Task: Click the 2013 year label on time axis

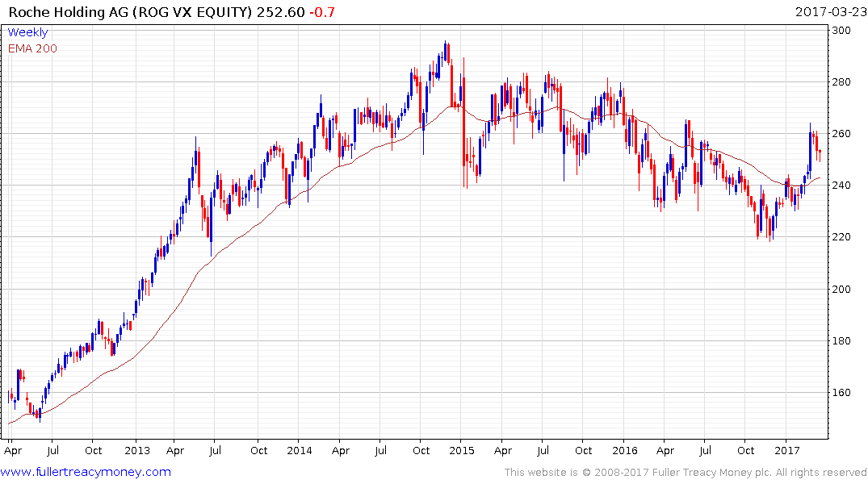Action: (137, 450)
